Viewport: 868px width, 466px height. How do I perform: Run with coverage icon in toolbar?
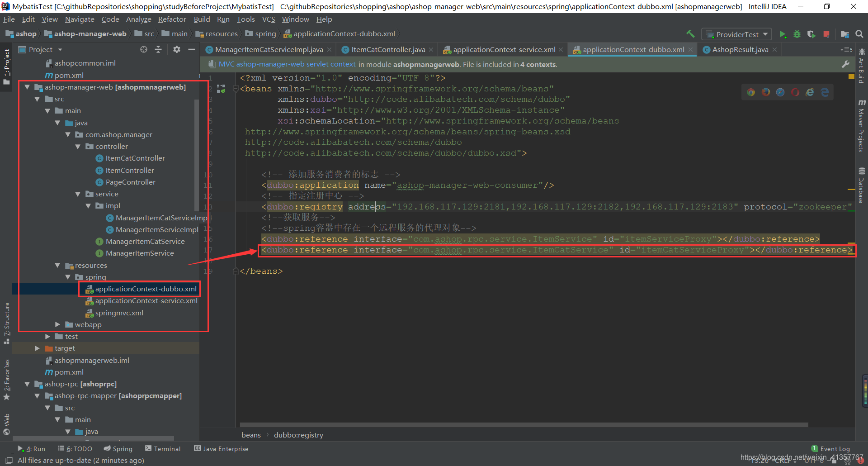point(811,34)
